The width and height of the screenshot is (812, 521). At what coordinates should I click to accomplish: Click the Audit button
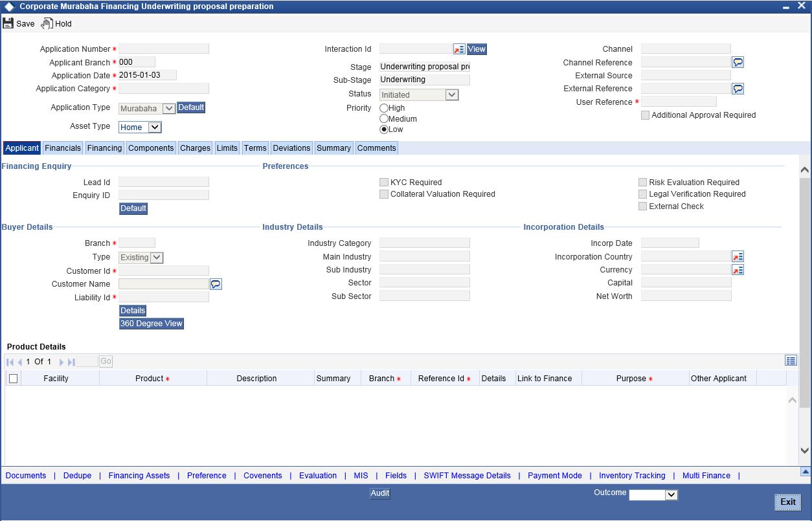point(380,493)
